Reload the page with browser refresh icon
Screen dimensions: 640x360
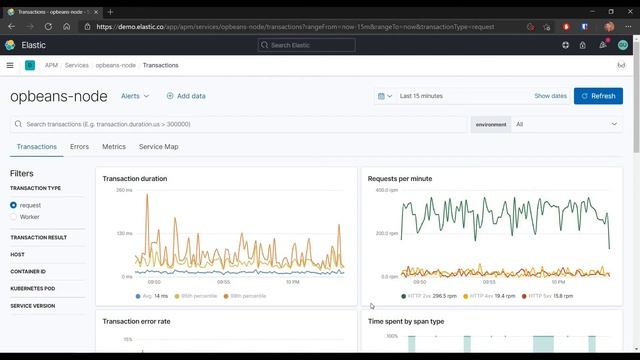tap(48, 27)
